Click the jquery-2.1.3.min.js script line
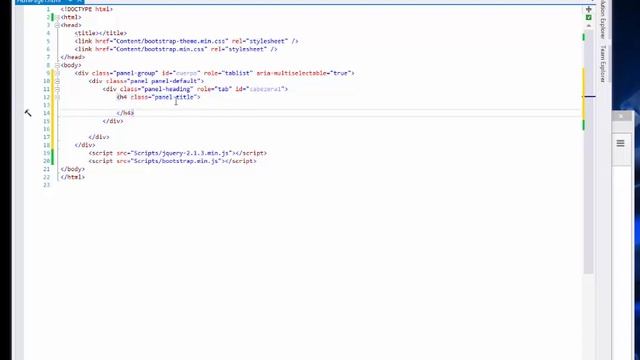Screen dimensions: 640x360 (x=178, y=153)
